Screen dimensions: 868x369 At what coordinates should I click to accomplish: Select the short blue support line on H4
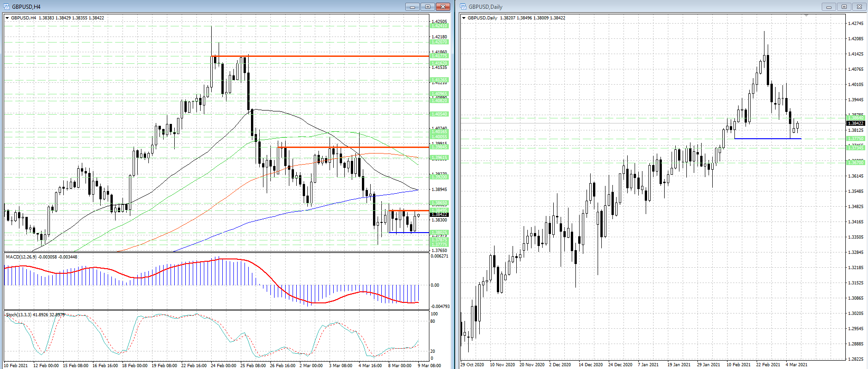point(409,233)
